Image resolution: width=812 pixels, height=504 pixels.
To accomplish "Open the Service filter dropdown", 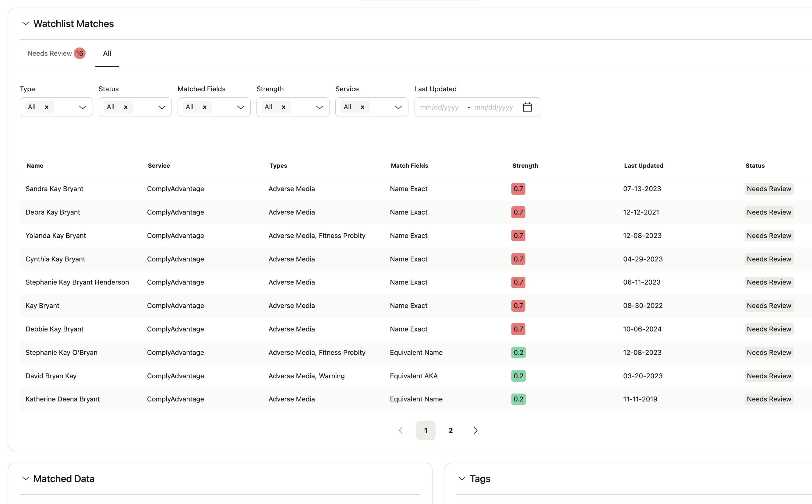I will (398, 107).
